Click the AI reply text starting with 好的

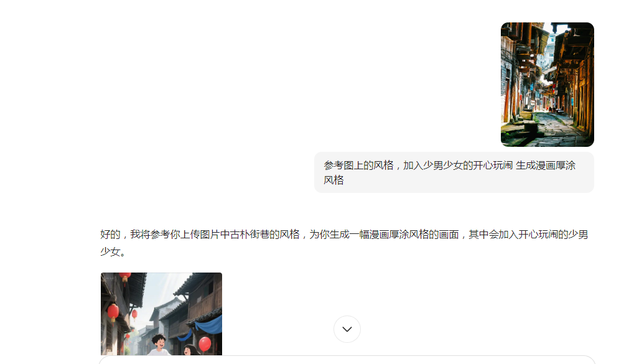click(344, 243)
